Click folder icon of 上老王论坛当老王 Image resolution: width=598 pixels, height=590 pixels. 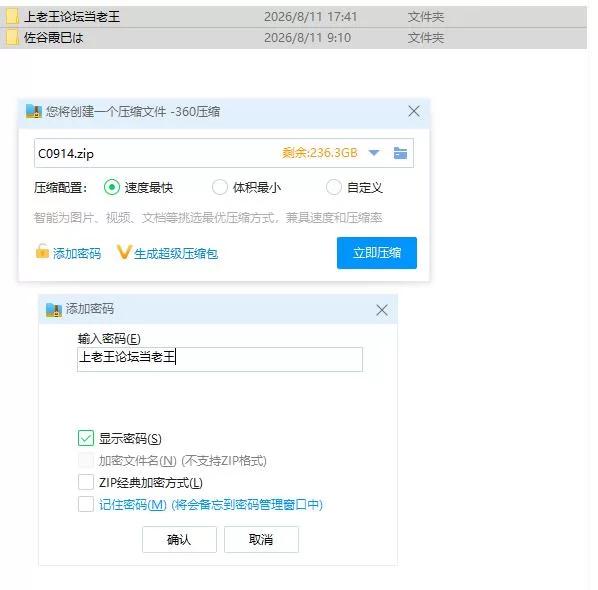pyautogui.click(x=12, y=16)
